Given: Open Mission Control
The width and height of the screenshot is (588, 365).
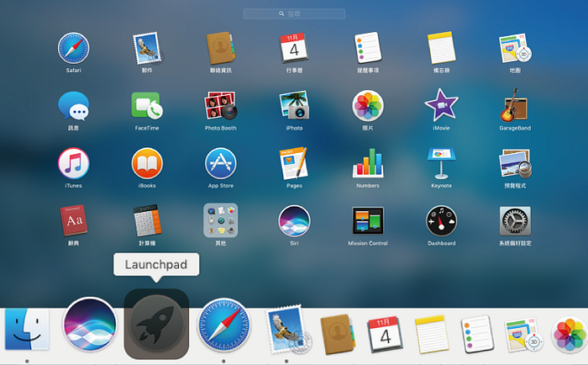Looking at the screenshot, I should pyautogui.click(x=368, y=221).
